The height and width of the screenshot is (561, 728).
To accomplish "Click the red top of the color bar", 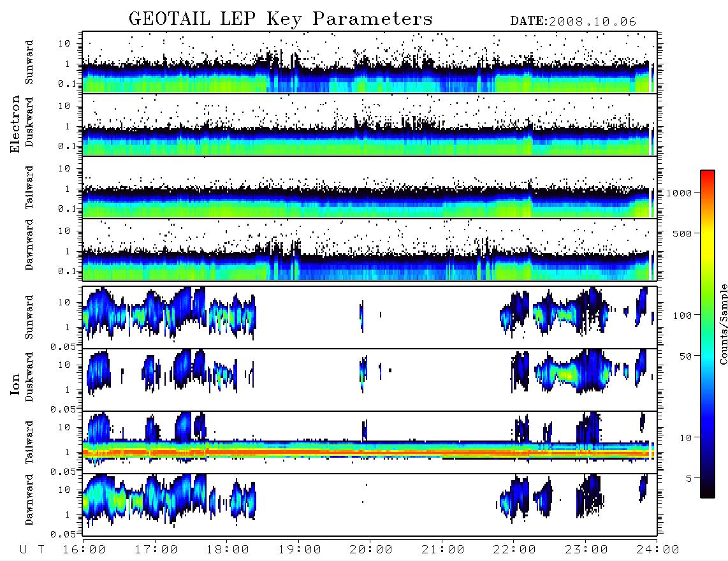I will (707, 175).
